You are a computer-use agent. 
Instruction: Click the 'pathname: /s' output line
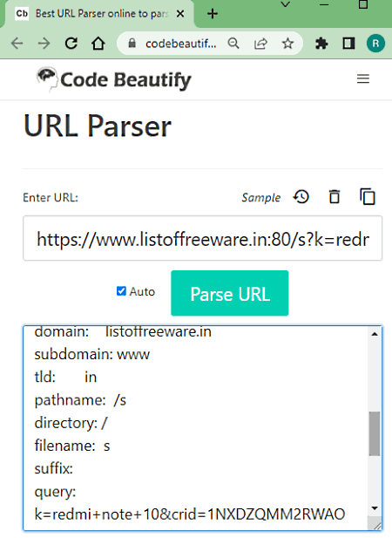pos(80,400)
